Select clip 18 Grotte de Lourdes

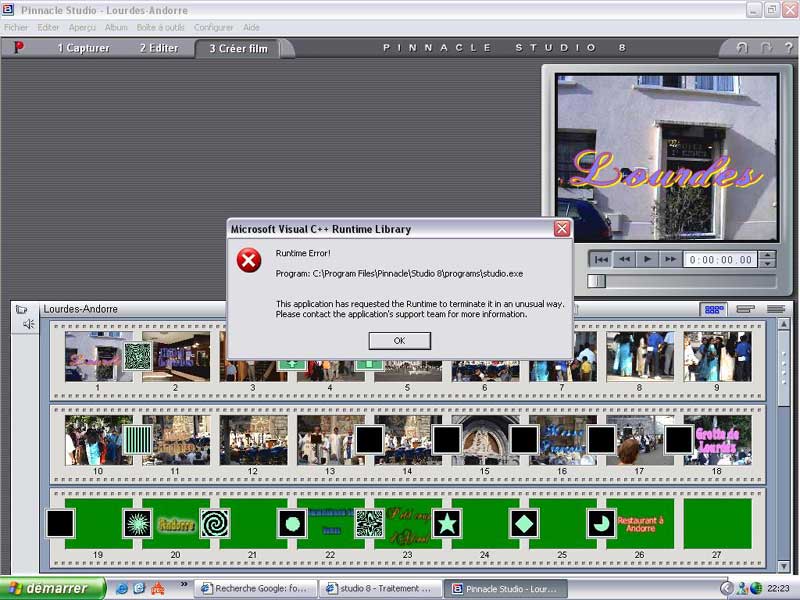coord(718,440)
